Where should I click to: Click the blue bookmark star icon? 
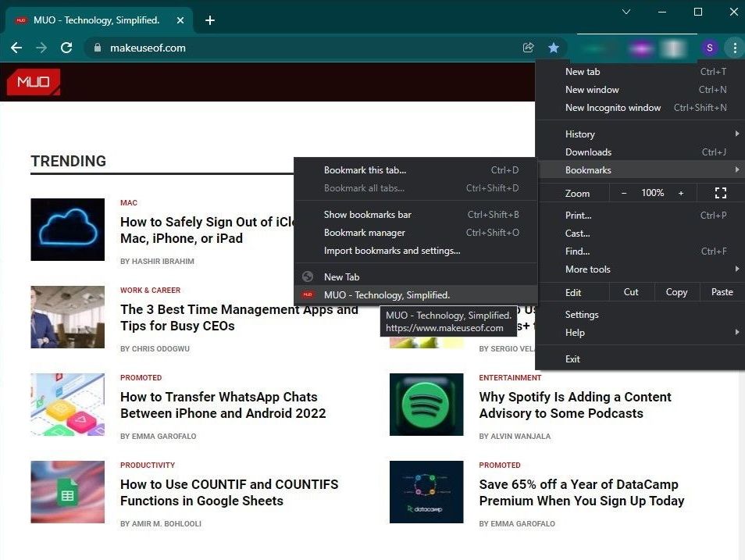click(554, 48)
